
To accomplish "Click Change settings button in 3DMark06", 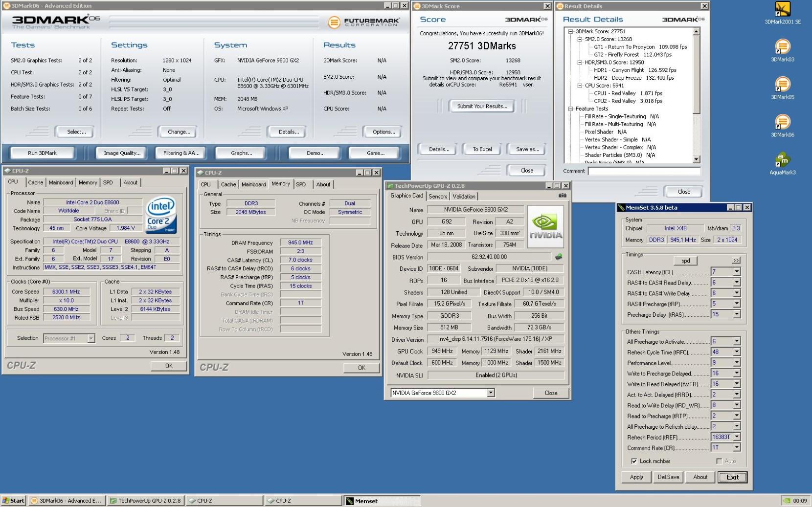I will tap(179, 132).
